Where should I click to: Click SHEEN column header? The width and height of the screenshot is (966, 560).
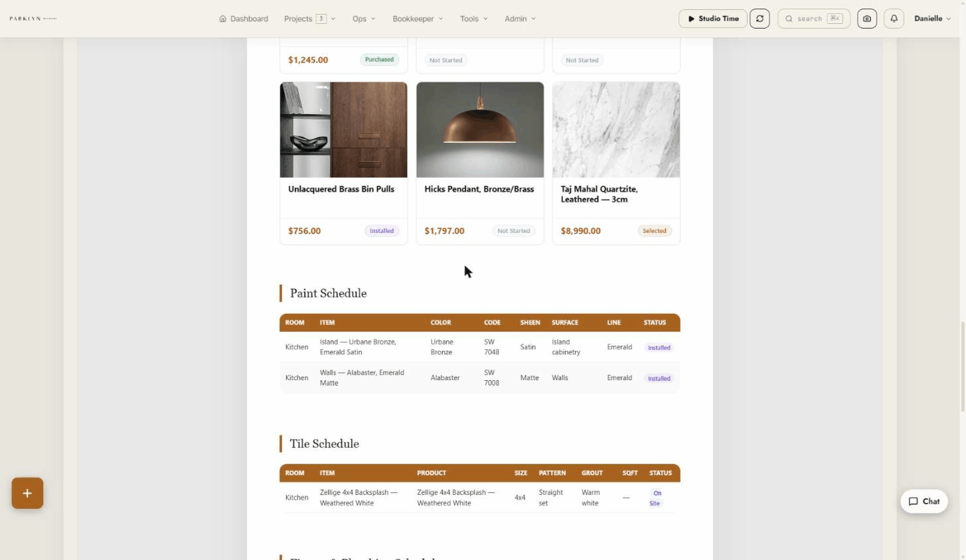(x=530, y=322)
